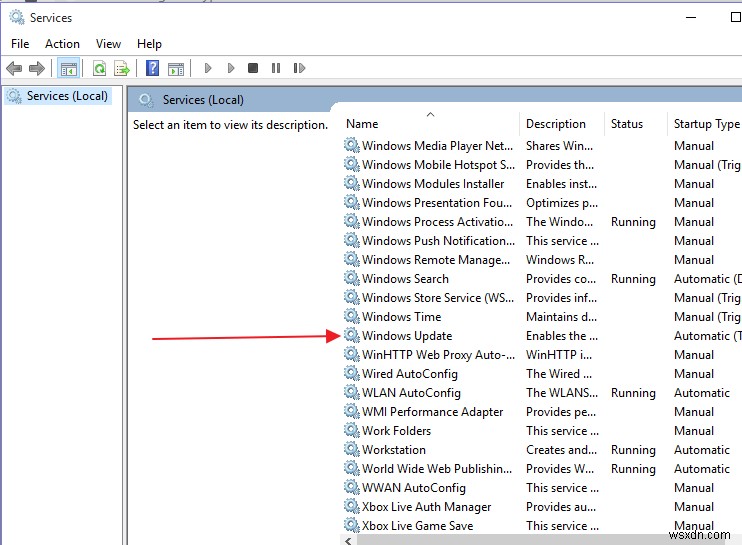Select Windows Store Service (WS... row

coord(438,298)
